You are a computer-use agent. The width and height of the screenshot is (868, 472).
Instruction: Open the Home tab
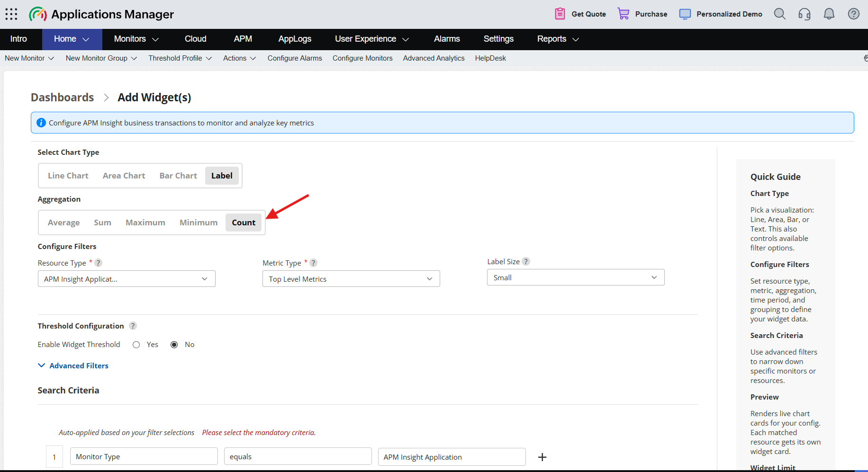click(72, 39)
